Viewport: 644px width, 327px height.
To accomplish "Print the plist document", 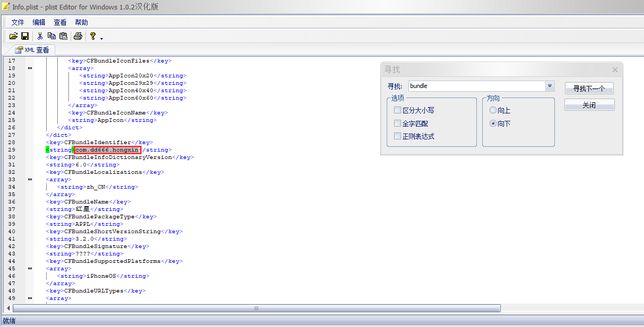I will tap(77, 36).
